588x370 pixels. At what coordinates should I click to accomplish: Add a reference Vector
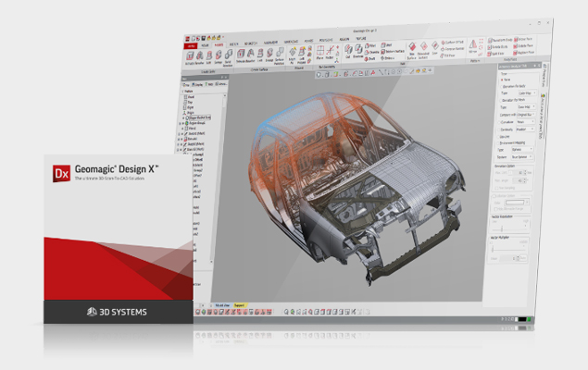click(330, 52)
